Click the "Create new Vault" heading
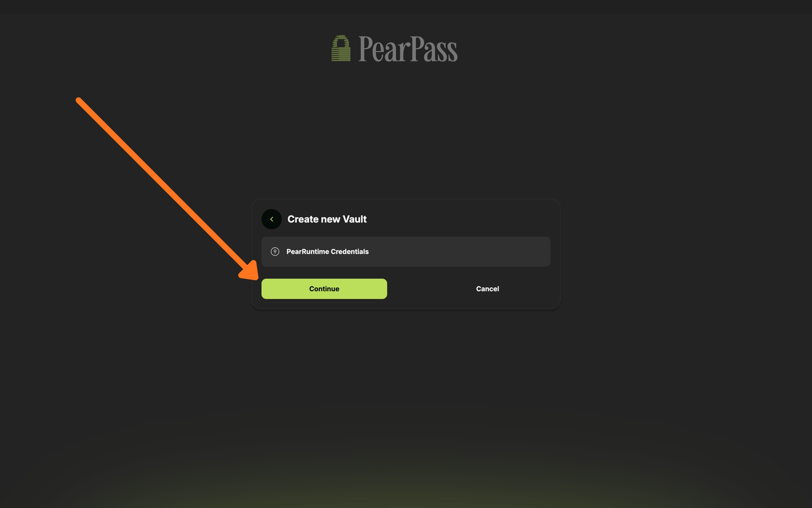 [327, 219]
